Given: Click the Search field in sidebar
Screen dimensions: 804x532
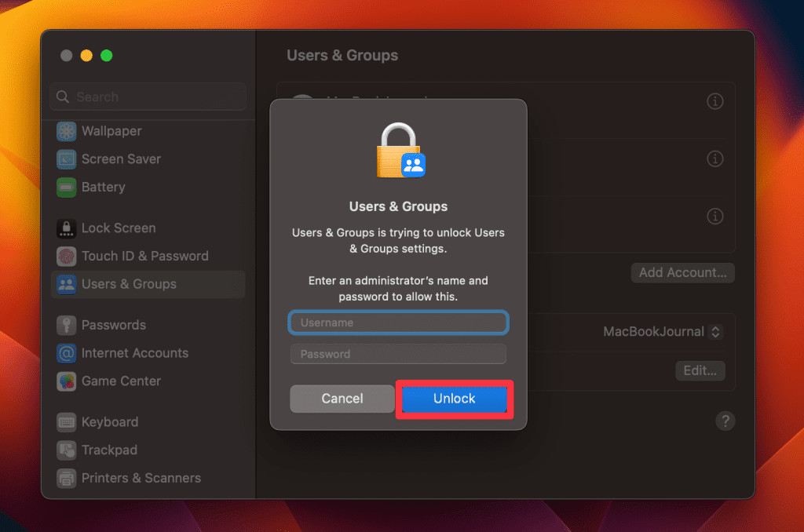Looking at the screenshot, I should click(x=148, y=97).
